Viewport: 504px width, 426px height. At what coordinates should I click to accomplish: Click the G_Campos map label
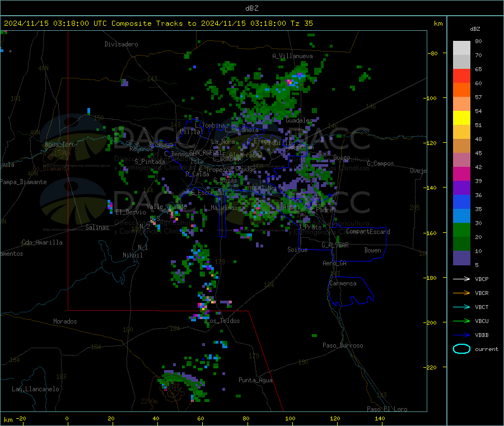(380, 163)
